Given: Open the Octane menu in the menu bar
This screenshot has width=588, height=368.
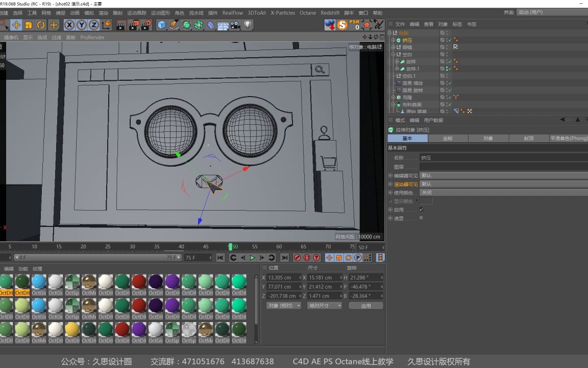Looking at the screenshot, I should [308, 13].
